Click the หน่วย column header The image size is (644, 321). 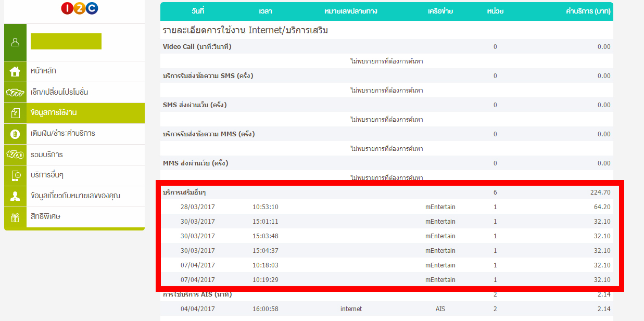tap(495, 11)
